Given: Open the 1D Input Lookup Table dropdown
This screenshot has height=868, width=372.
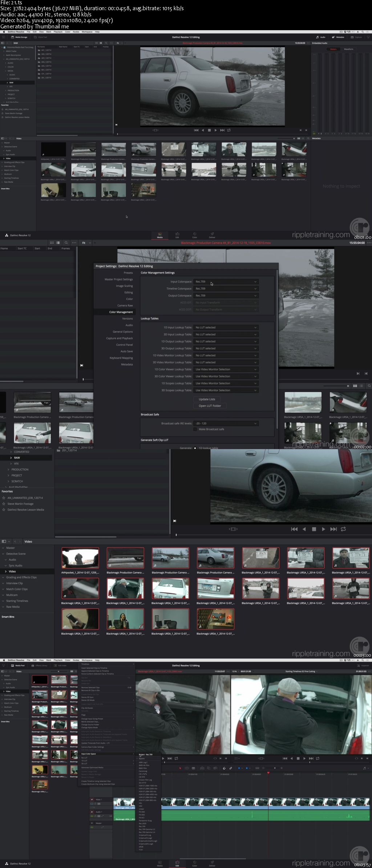Looking at the screenshot, I should (x=226, y=328).
